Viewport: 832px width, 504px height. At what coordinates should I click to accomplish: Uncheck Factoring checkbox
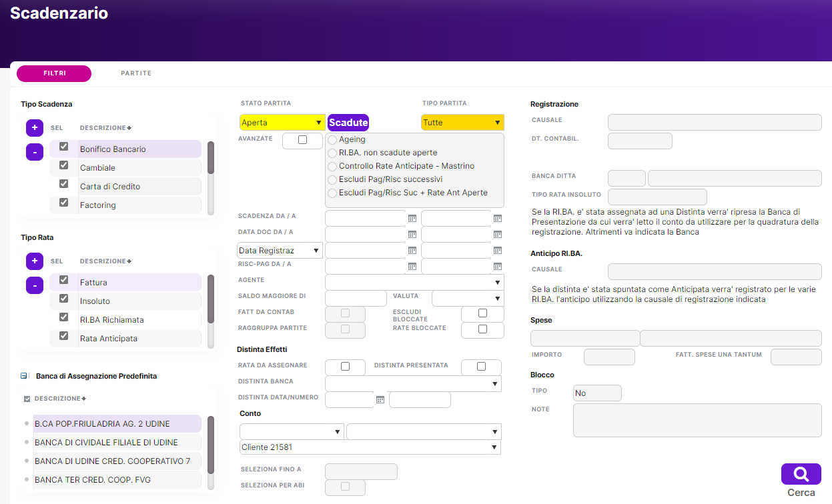pos(64,203)
